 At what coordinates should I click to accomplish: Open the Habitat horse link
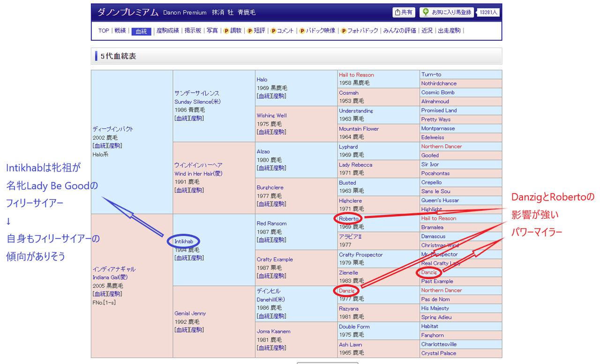[430, 327]
